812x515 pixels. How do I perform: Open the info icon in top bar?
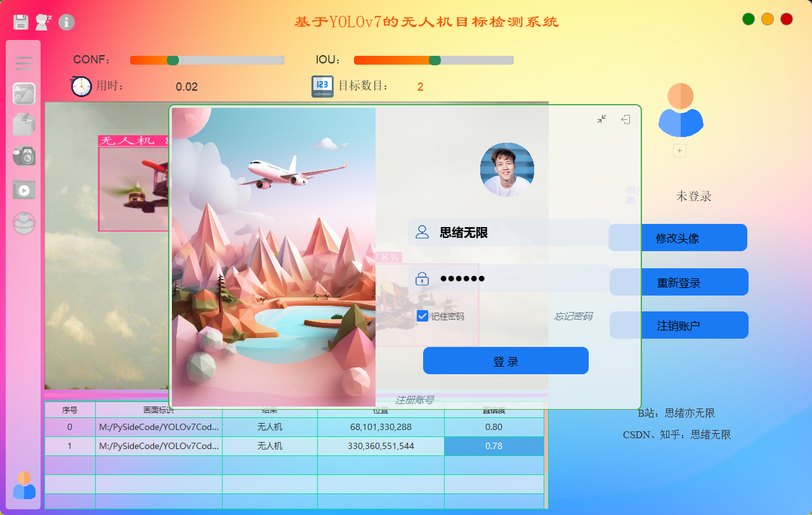click(67, 22)
